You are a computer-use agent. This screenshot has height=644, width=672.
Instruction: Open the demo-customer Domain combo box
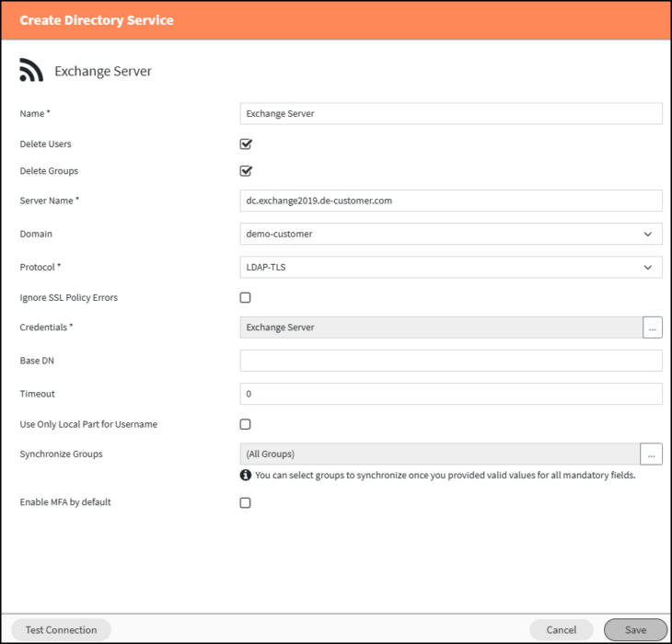point(451,234)
